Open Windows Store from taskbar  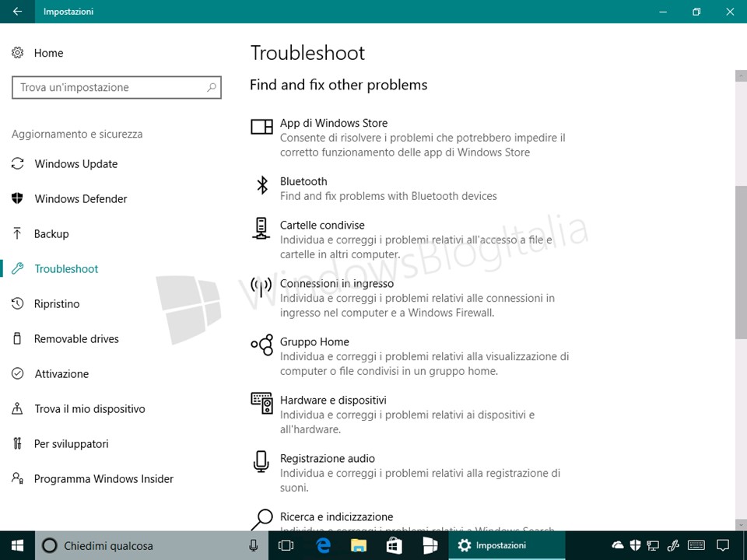click(394, 545)
